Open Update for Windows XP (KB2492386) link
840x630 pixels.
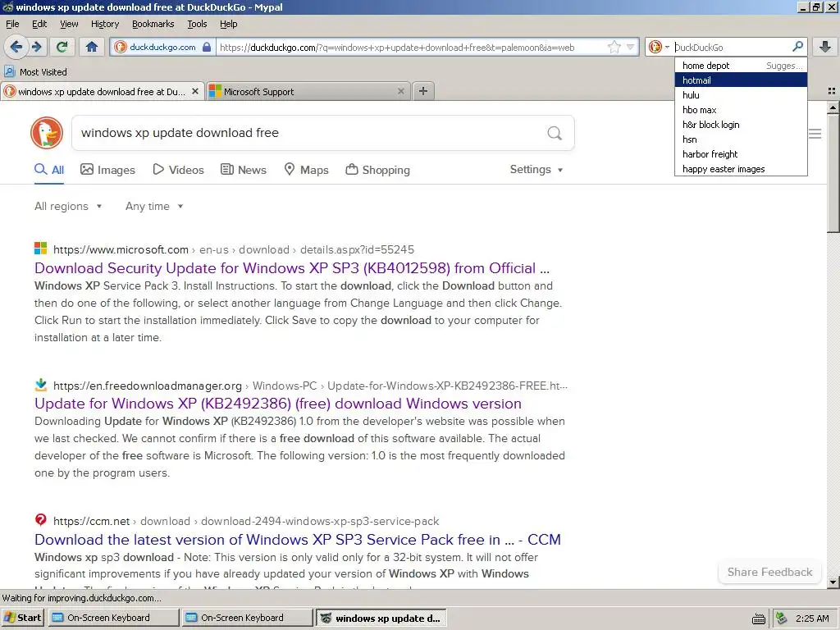[x=278, y=404]
